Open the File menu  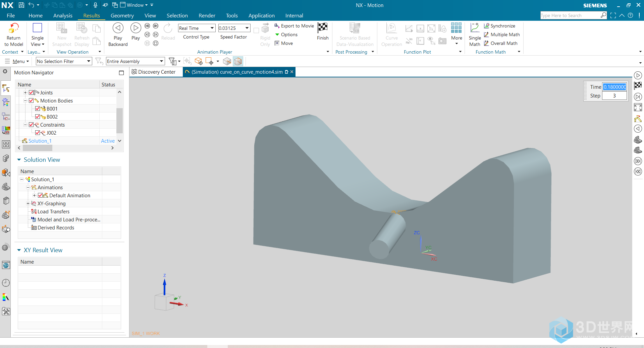point(11,15)
